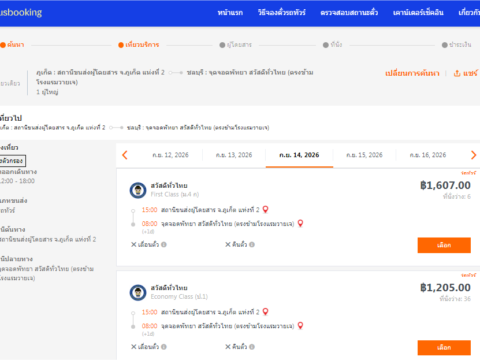Click the เทียบบริการ step in progress bar
The height and width of the screenshot is (360, 480).
(139, 45)
